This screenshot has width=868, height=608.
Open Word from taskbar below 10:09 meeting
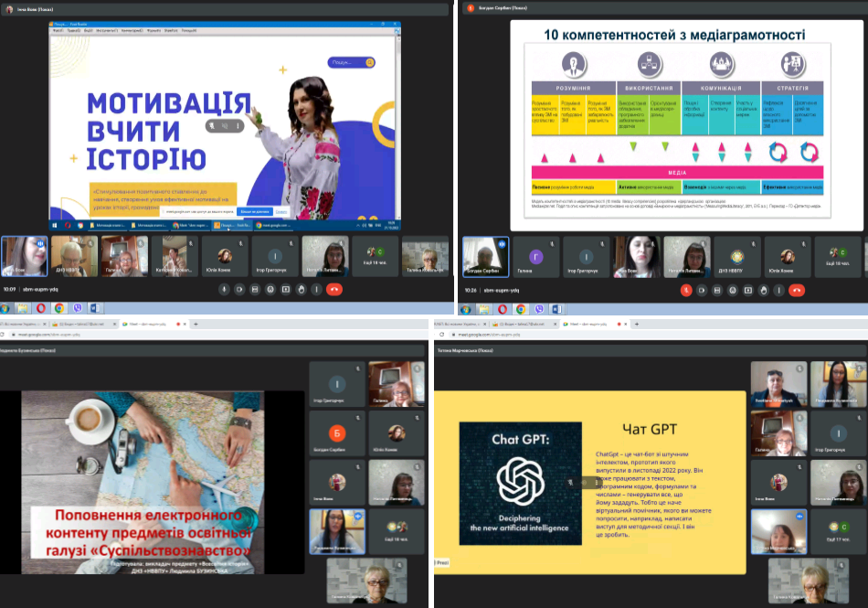click(96, 308)
